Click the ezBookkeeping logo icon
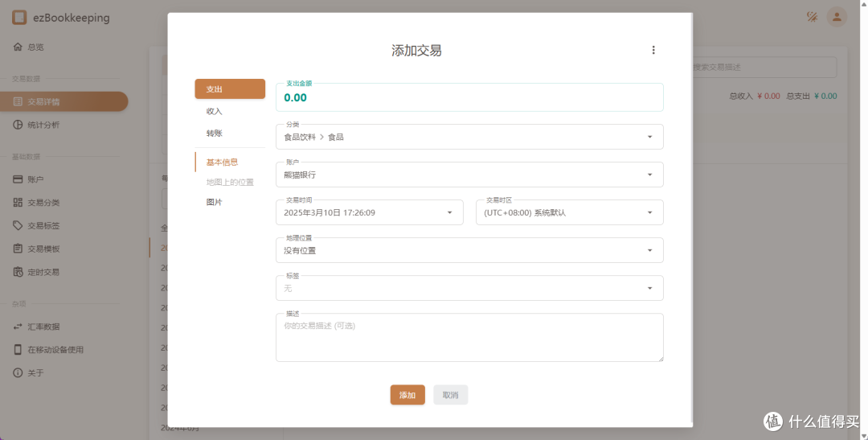 click(x=19, y=17)
